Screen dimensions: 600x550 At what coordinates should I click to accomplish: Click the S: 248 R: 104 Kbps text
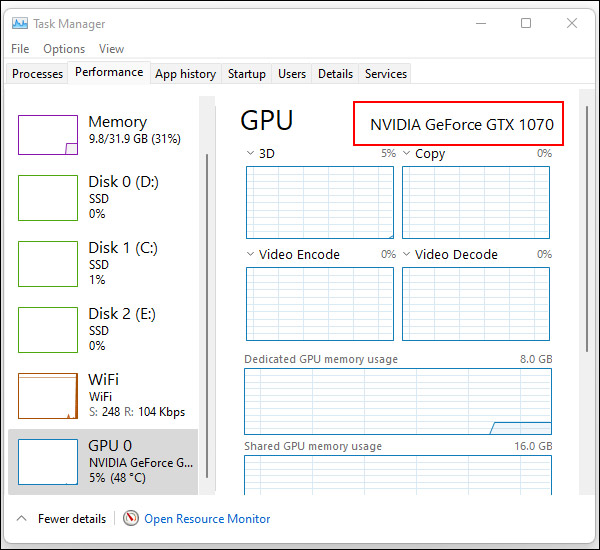tap(137, 412)
